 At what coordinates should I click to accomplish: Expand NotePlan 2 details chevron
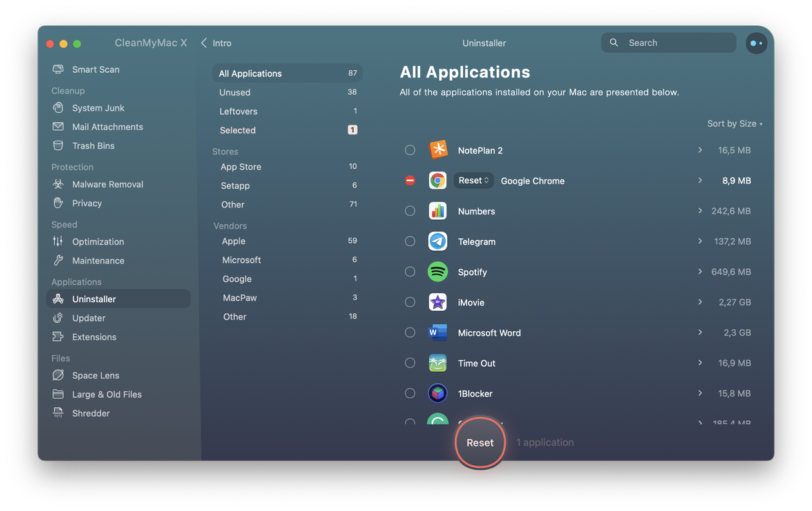[x=700, y=150]
